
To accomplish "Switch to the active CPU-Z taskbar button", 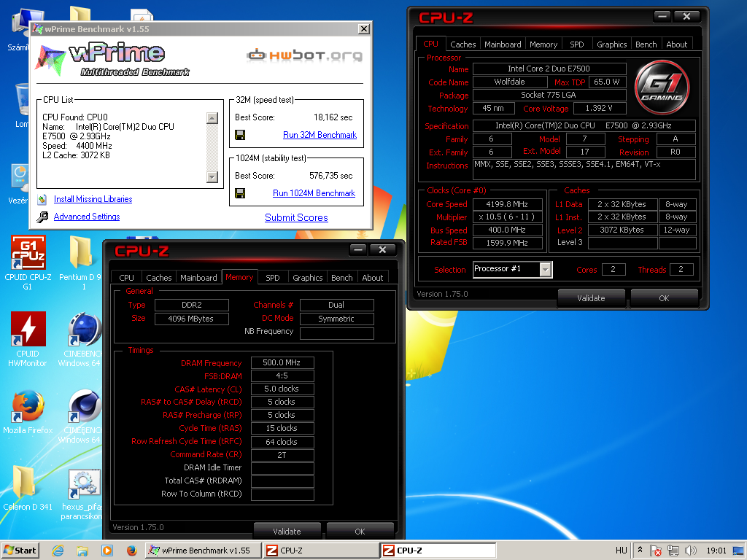I will click(438, 551).
